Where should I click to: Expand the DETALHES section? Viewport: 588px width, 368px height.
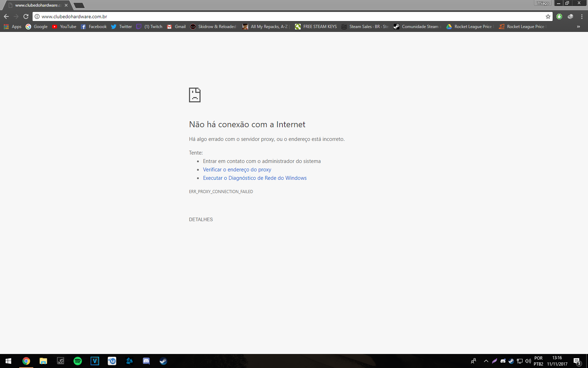(x=201, y=219)
